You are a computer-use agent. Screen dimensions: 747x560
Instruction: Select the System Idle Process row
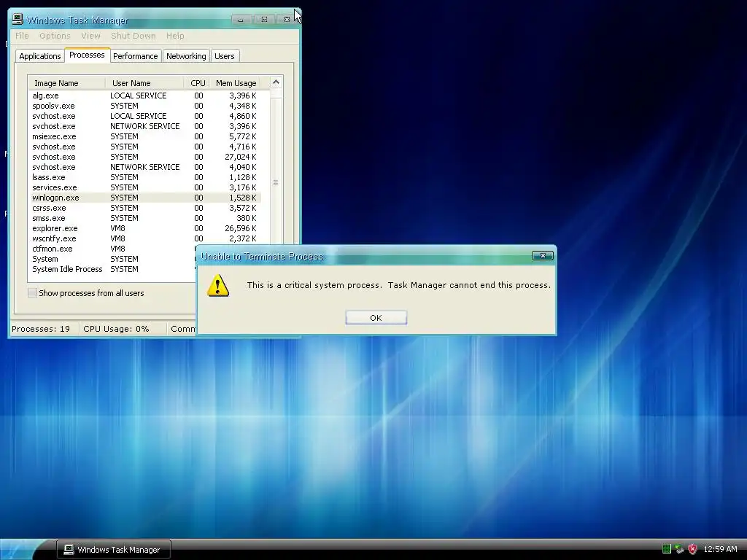click(112, 269)
